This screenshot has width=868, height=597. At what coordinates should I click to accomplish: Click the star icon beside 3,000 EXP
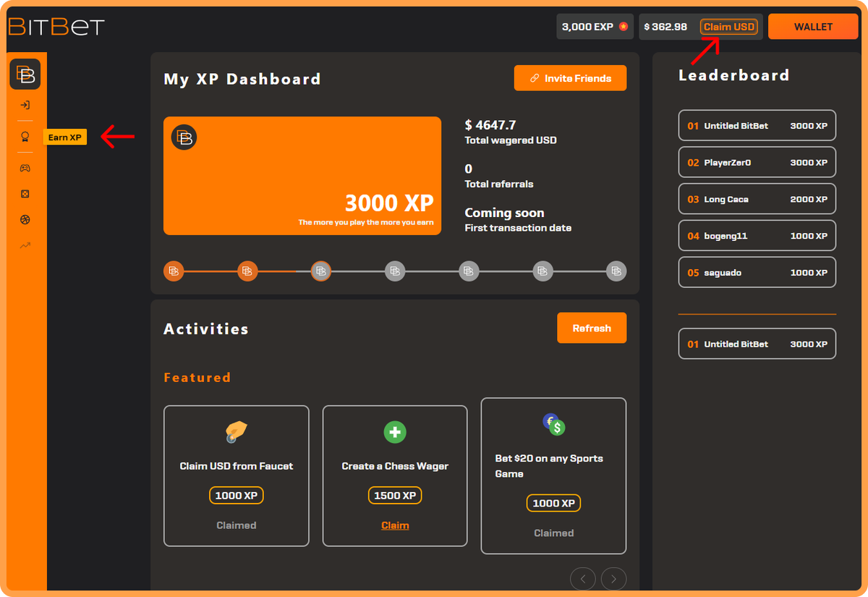click(623, 27)
